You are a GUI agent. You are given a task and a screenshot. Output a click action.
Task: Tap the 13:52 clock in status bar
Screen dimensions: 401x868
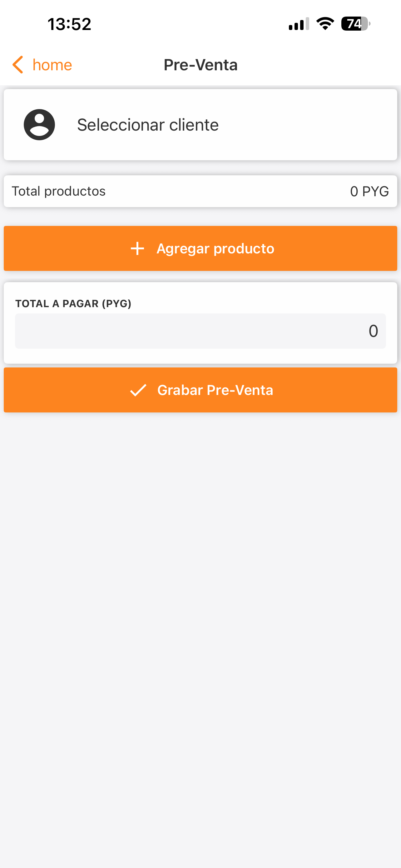tap(69, 24)
